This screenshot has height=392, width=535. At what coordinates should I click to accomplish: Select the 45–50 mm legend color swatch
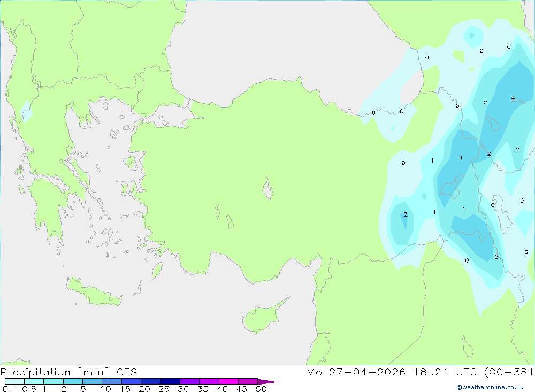point(248,381)
